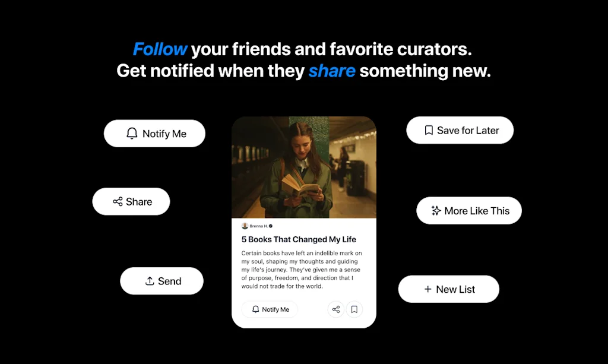
Task: Click the small bell icon in card footer
Action: click(255, 309)
